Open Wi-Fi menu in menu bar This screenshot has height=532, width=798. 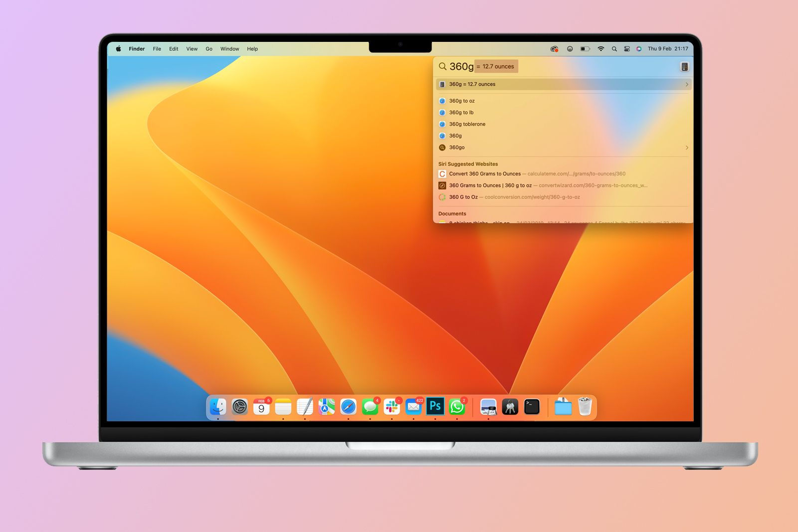pyautogui.click(x=600, y=49)
